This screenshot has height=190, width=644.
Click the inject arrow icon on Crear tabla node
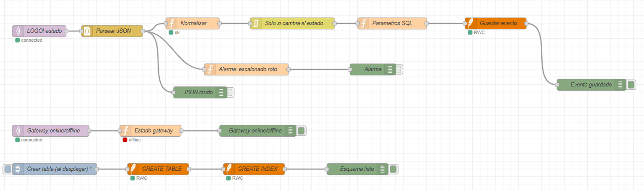(18, 169)
